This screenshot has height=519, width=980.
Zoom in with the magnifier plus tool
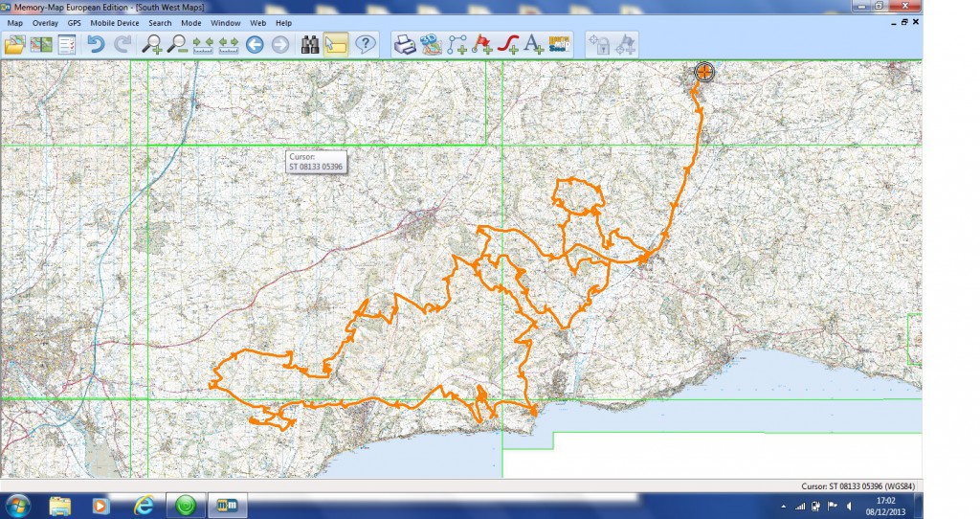pyautogui.click(x=151, y=44)
